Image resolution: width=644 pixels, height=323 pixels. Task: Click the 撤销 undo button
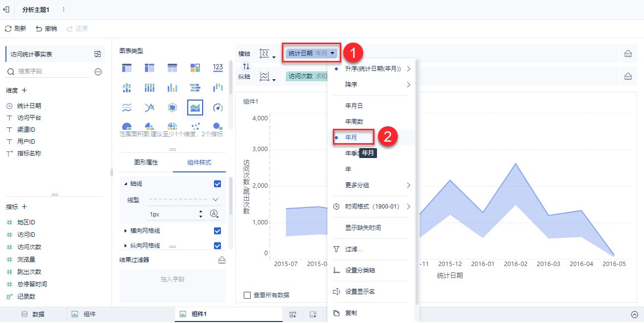[x=46, y=29]
